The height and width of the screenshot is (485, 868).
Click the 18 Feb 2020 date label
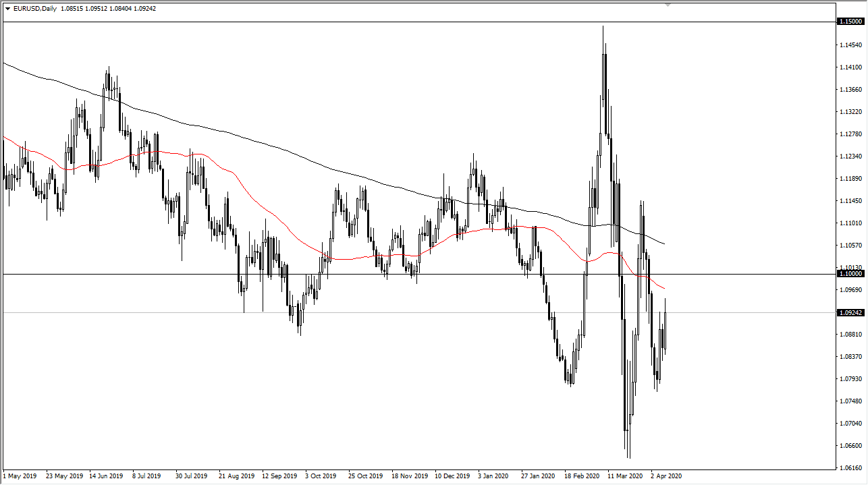[x=582, y=476]
